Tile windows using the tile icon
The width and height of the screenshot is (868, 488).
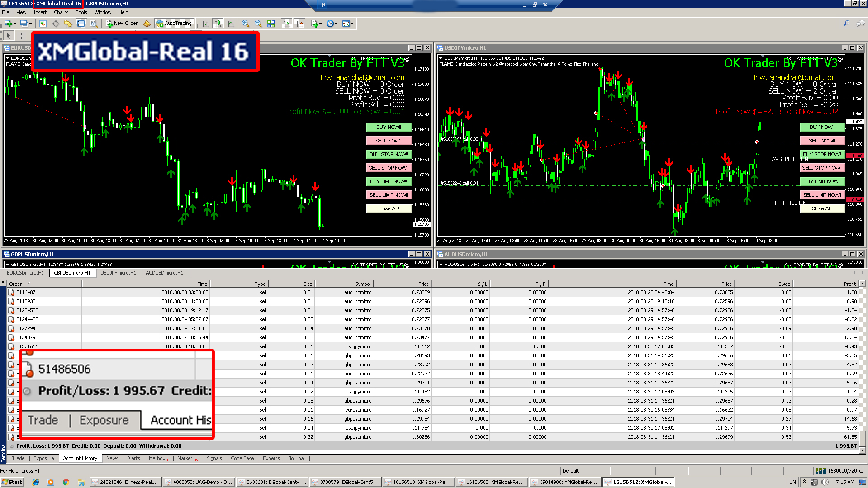(271, 24)
